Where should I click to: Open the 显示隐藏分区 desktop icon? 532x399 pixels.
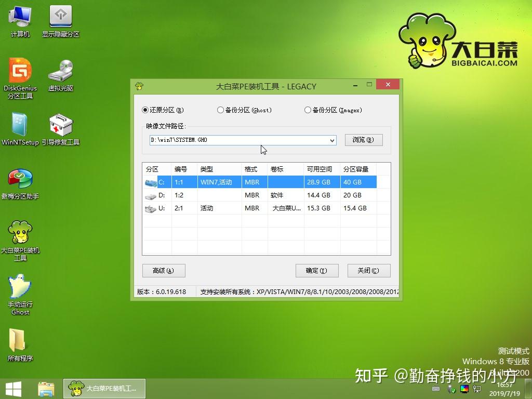pyautogui.click(x=60, y=21)
